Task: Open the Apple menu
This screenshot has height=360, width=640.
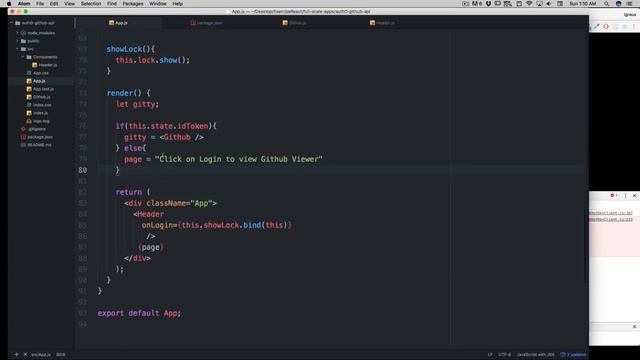Action: pos(9,4)
